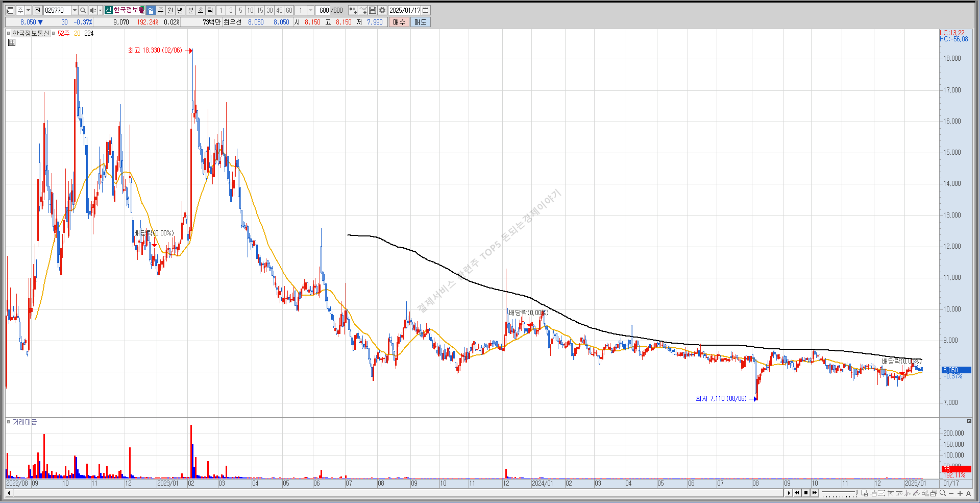This screenshot has width=980, height=503.
Task: Select the 틱 tick period toggle
Action: (x=210, y=10)
